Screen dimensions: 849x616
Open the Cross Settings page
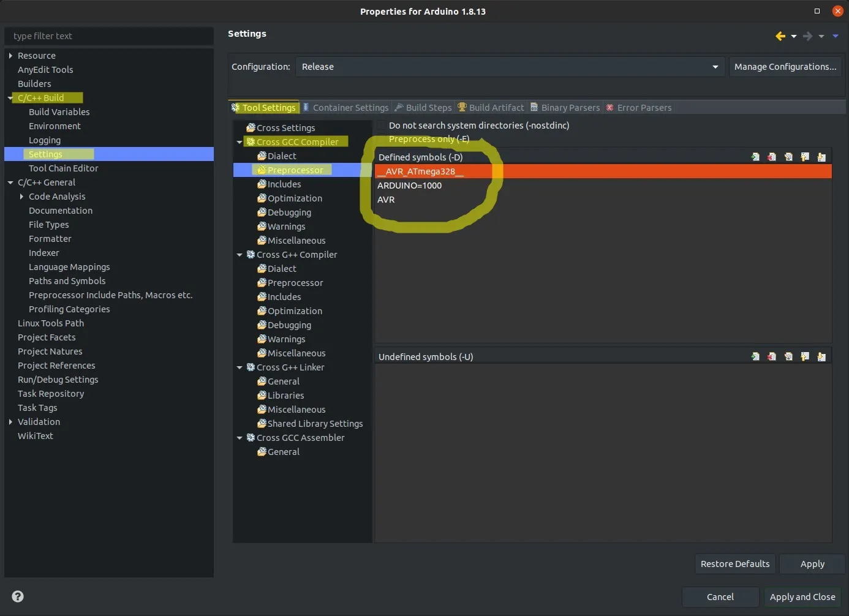point(281,128)
